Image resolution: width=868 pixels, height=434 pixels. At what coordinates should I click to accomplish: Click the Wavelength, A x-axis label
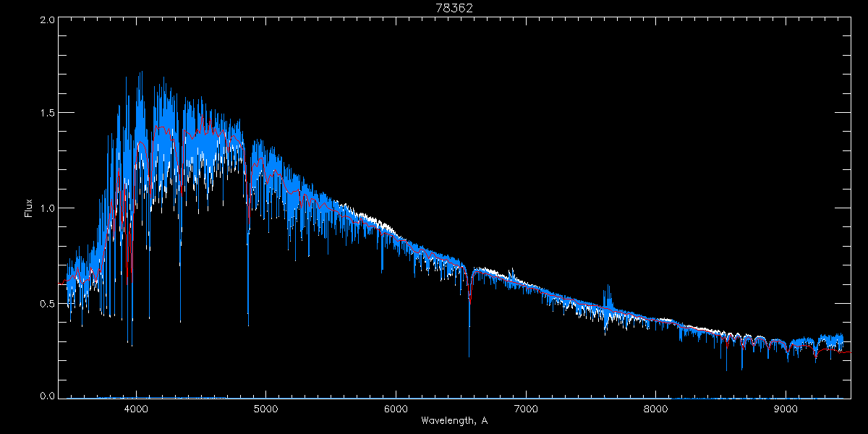click(x=454, y=421)
